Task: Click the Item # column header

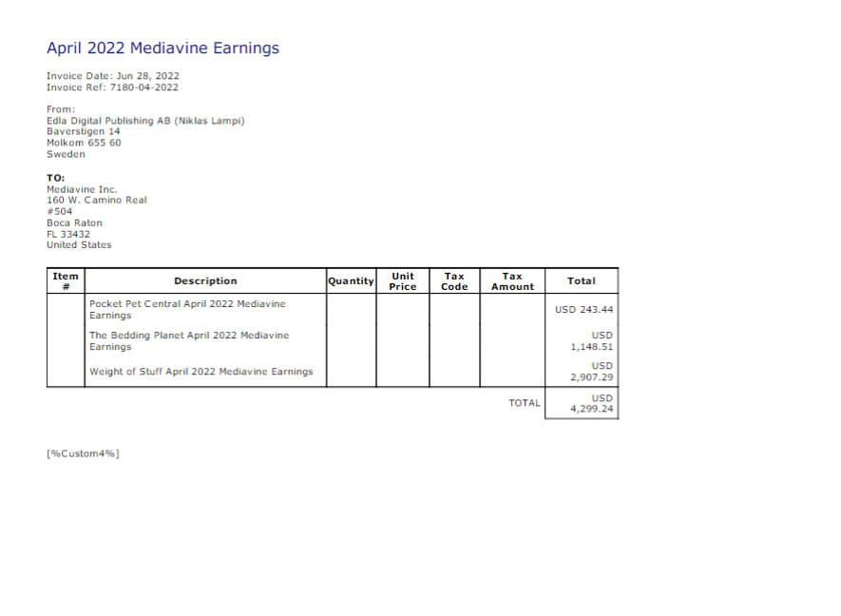Action: click(66, 281)
